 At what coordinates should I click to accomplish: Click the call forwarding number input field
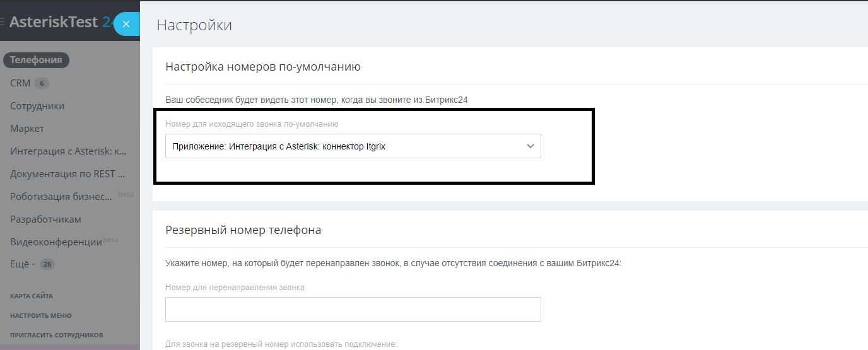click(353, 309)
